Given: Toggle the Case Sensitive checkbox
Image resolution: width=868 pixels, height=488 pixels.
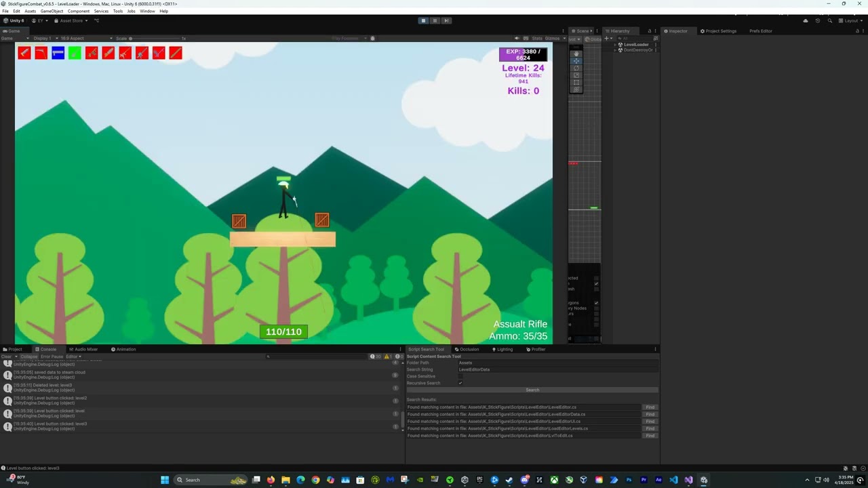Looking at the screenshot, I should 460,376.
